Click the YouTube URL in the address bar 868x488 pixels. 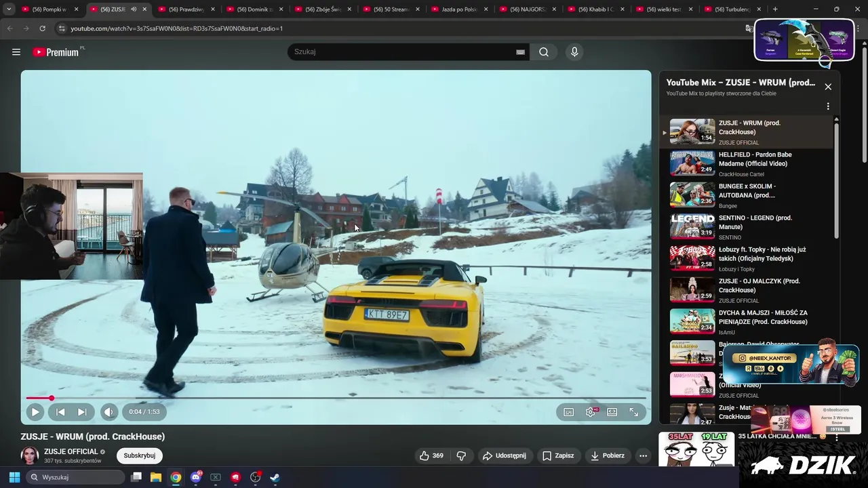(176, 28)
